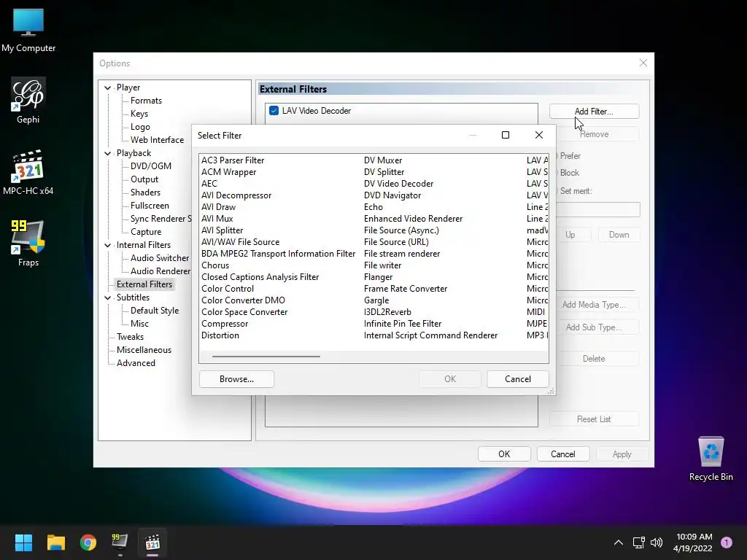Select Distortion in the filter list

point(220,335)
